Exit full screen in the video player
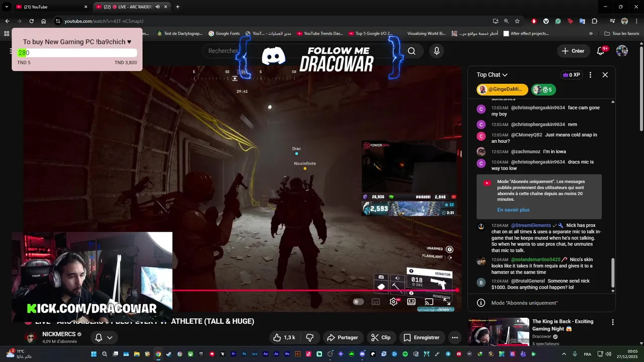The height and width of the screenshot is (362, 644). (x=447, y=302)
